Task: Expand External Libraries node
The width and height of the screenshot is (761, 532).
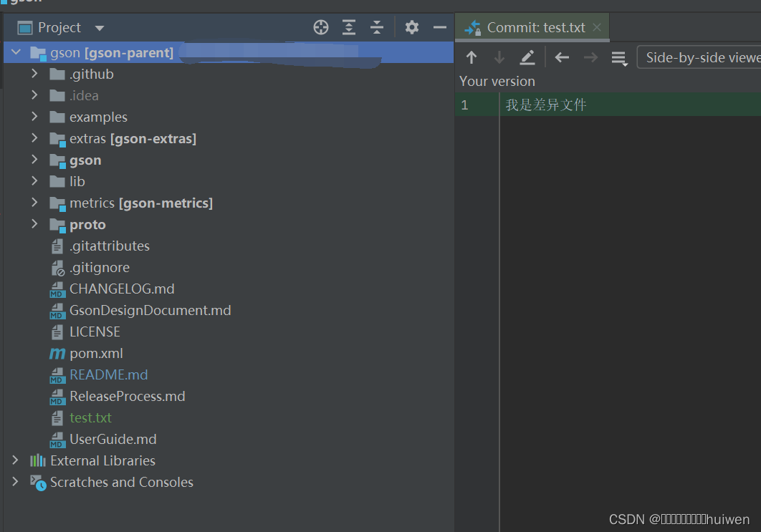Action: click(x=15, y=460)
